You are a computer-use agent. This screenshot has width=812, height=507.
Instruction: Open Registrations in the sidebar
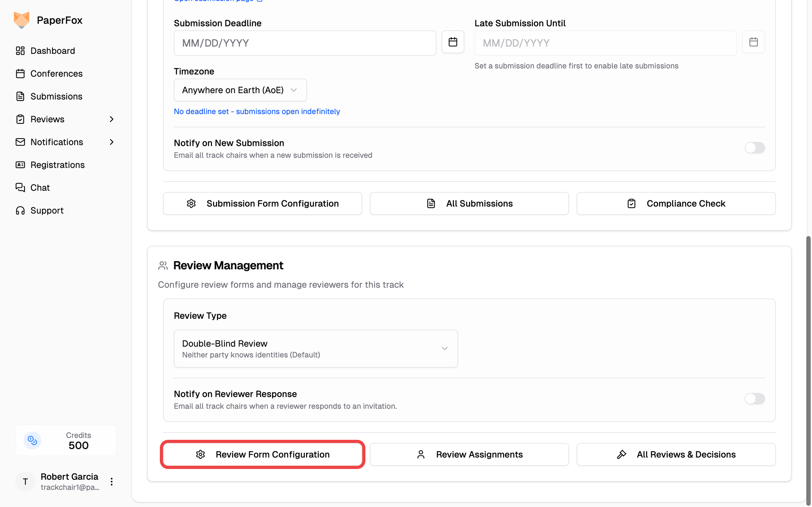pyautogui.click(x=57, y=165)
